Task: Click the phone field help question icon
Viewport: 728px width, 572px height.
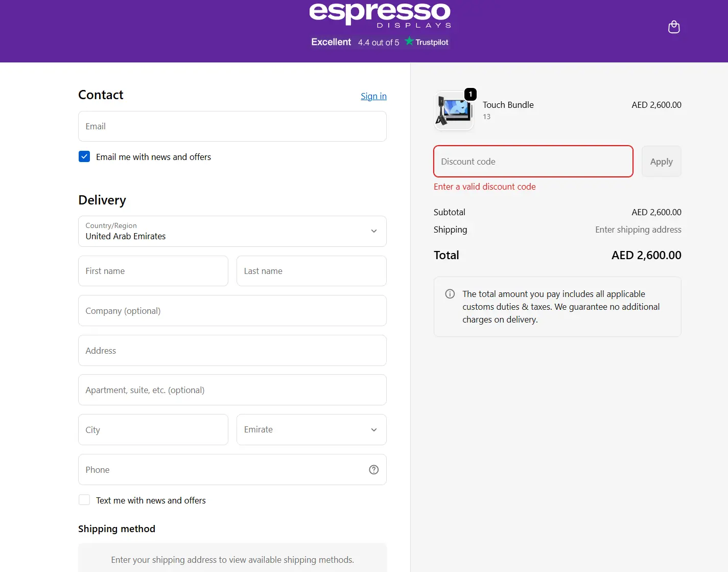Action: pos(373,470)
